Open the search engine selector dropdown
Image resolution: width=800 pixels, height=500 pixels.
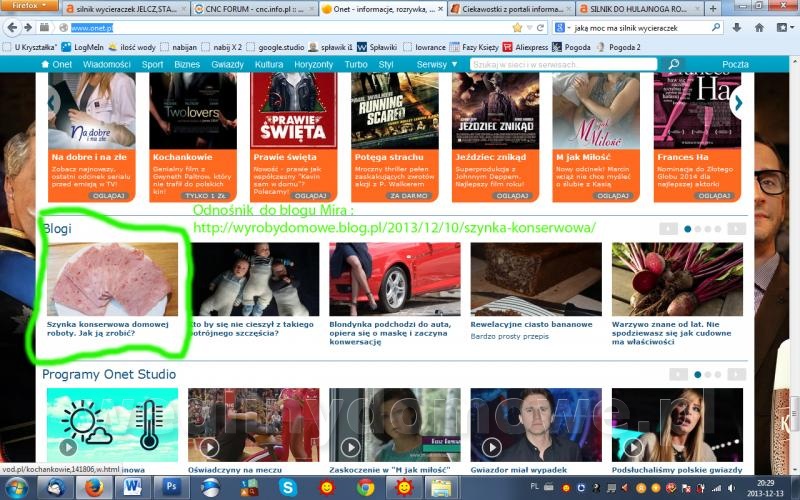click(563, 28)
